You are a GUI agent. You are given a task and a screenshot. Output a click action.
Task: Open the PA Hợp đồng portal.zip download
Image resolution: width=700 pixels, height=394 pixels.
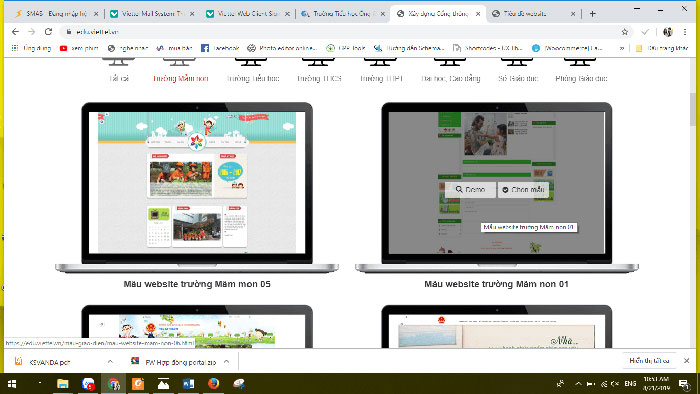click(x=174, y=362)
